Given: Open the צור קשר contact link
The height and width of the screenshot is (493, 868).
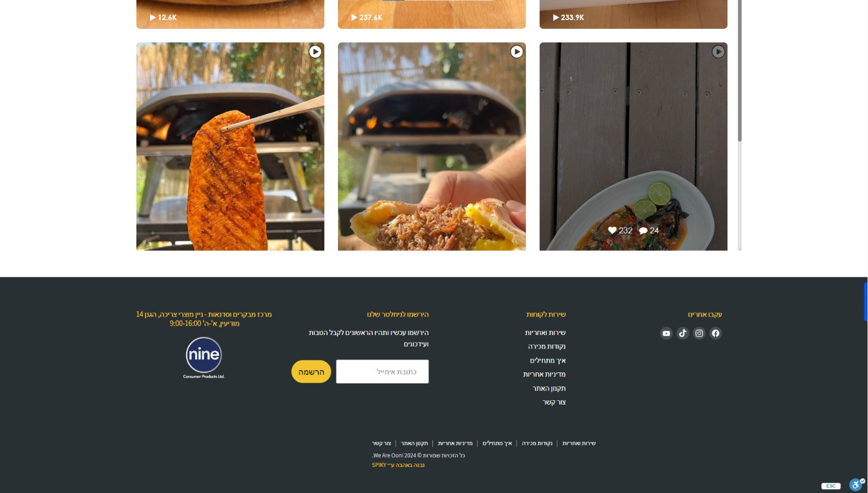Looking at the screenshot, I should tap(554, 402).
